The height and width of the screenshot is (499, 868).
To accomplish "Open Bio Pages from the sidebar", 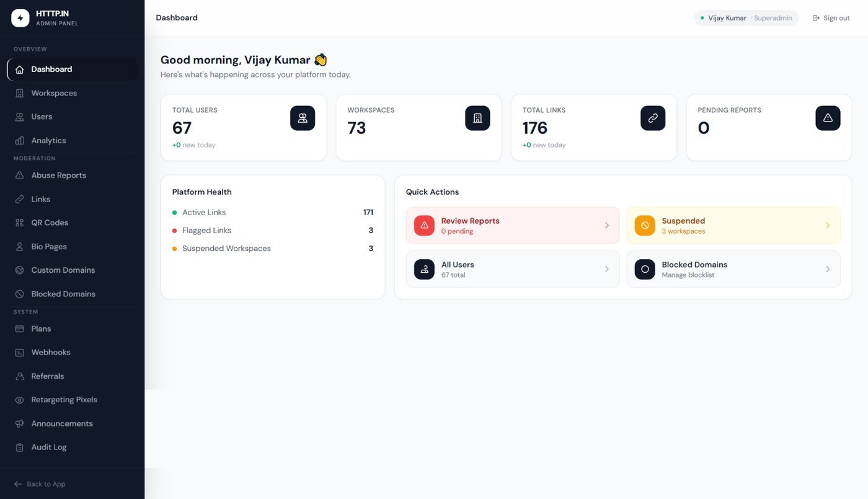I will (x=73, y=246).
